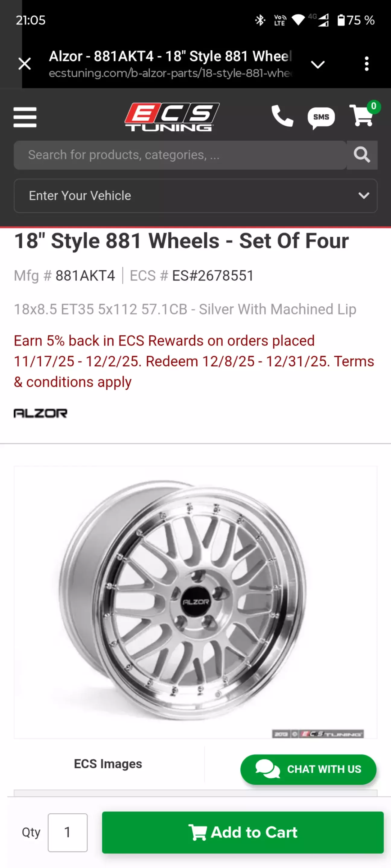Screen dimensions: 391x868
Task: Select the ECS Images tab
Action: [x=108, y=764]
